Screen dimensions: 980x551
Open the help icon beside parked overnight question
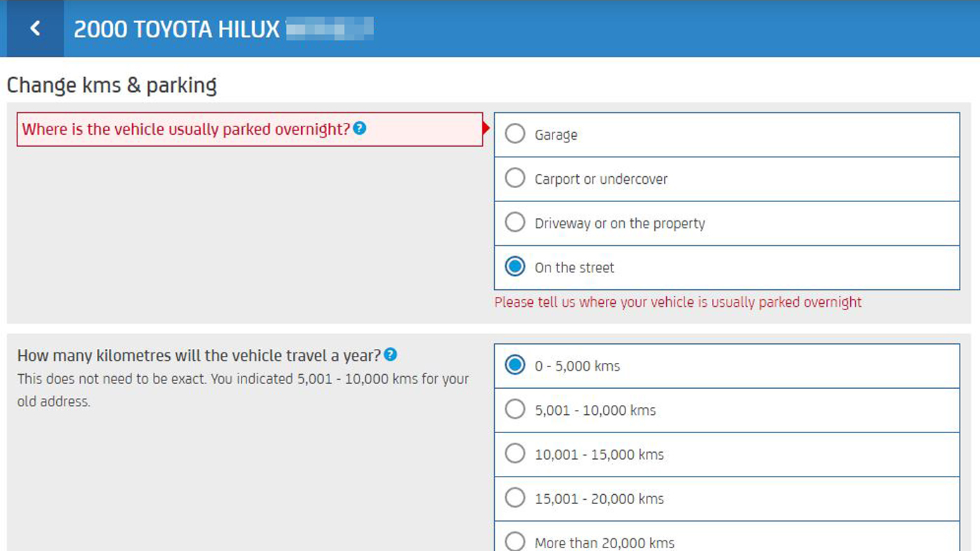(x=359, y=128)
